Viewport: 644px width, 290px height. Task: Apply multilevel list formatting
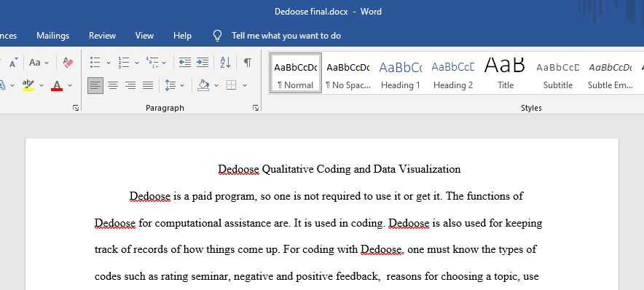(152, 63)
